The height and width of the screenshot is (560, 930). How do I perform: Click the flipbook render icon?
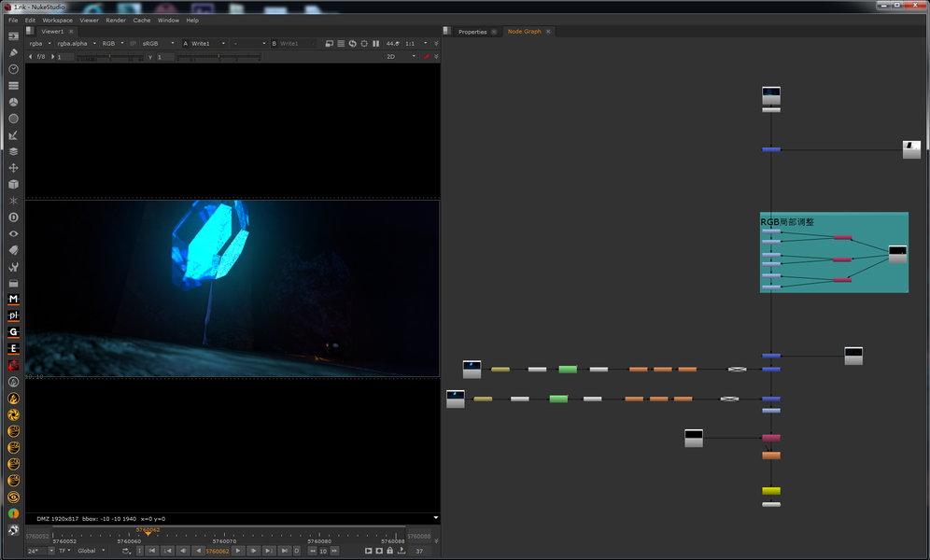(x=368, y=551)
